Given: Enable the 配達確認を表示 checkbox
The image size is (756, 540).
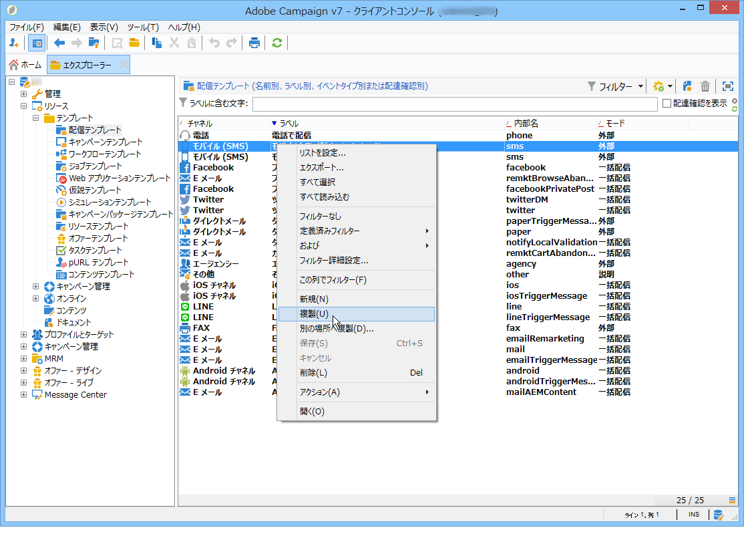Looking at the screenshot, I should (x=667, y=104).
